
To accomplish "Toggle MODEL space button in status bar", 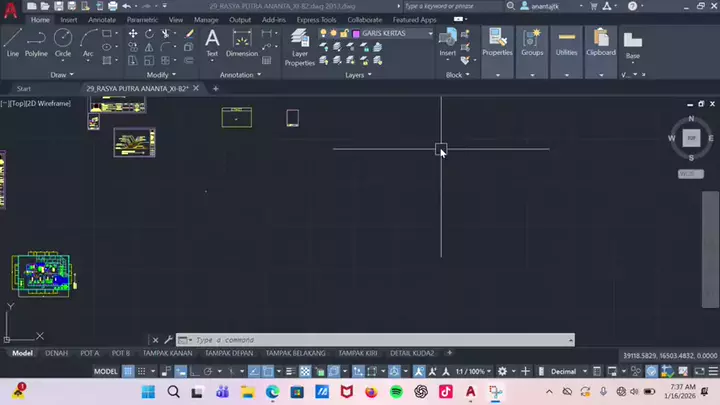I will pyautogui.click(x=106, y=371).
